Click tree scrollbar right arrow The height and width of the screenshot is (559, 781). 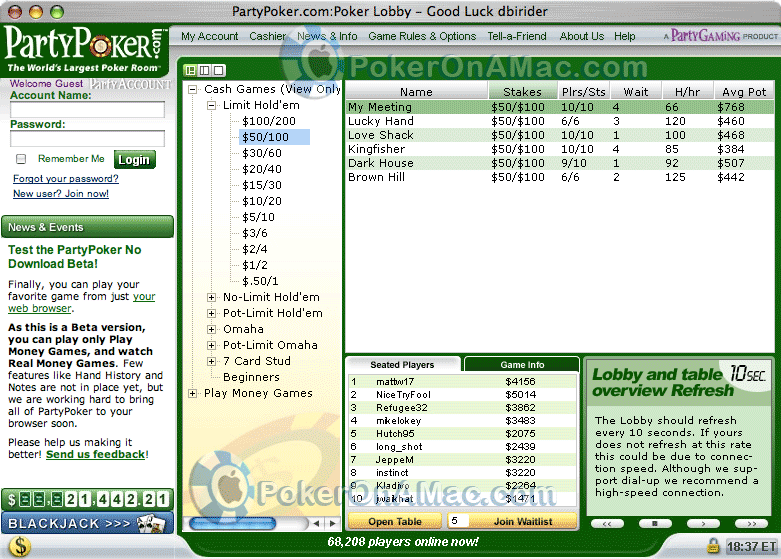click(x=332, y=523)
